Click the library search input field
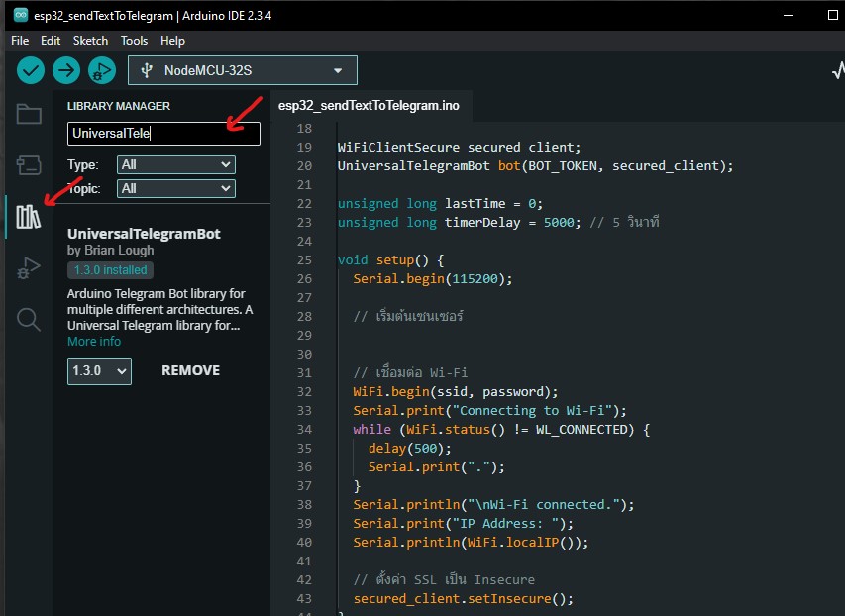Image resolution: width=845 pixels, height=616 pixels. [x=163, y=133]
